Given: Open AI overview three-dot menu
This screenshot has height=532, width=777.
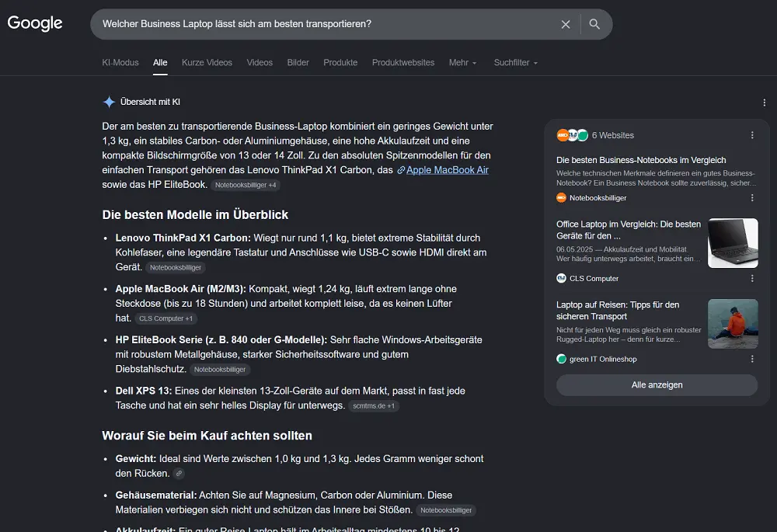Looking at the screenshot, I should (764, 103).
